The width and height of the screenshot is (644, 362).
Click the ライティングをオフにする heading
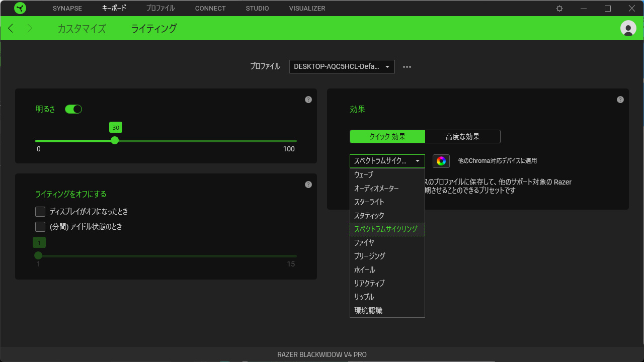[71, 194]
